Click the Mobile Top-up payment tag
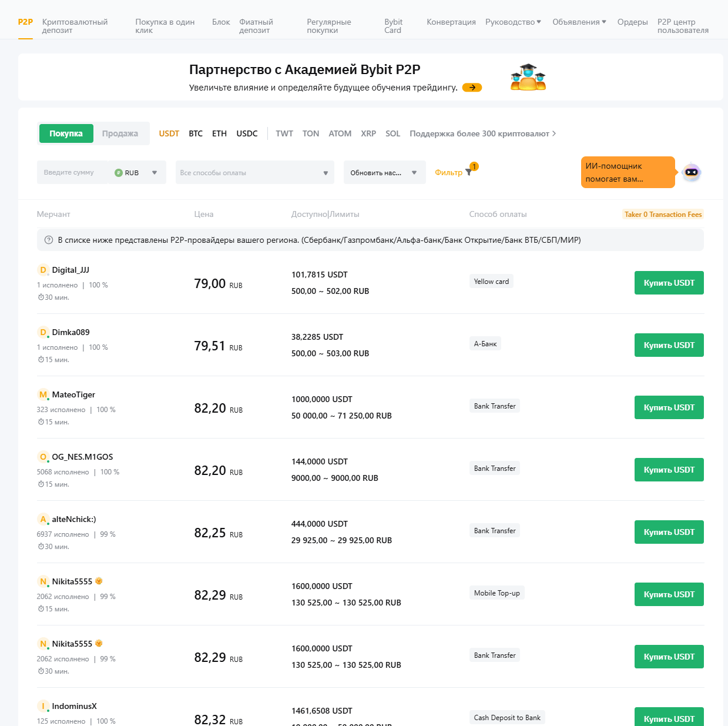The image size is (728, 726). (496, 593)
